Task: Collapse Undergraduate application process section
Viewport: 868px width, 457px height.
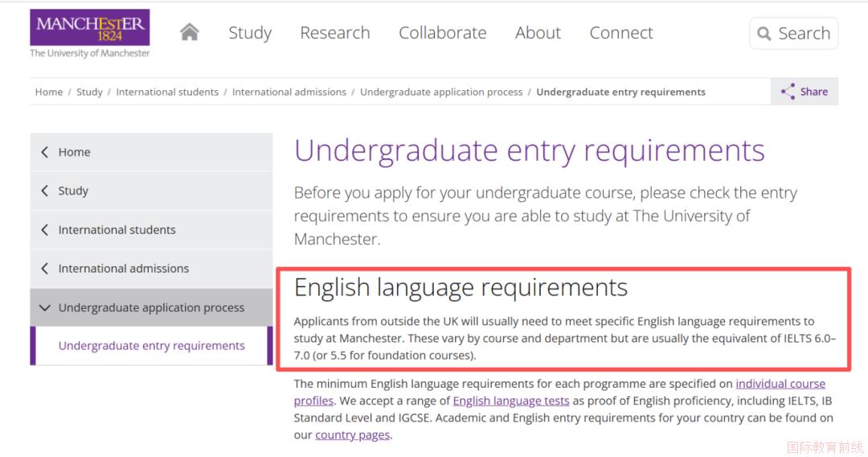Action: tap(44, 308)
